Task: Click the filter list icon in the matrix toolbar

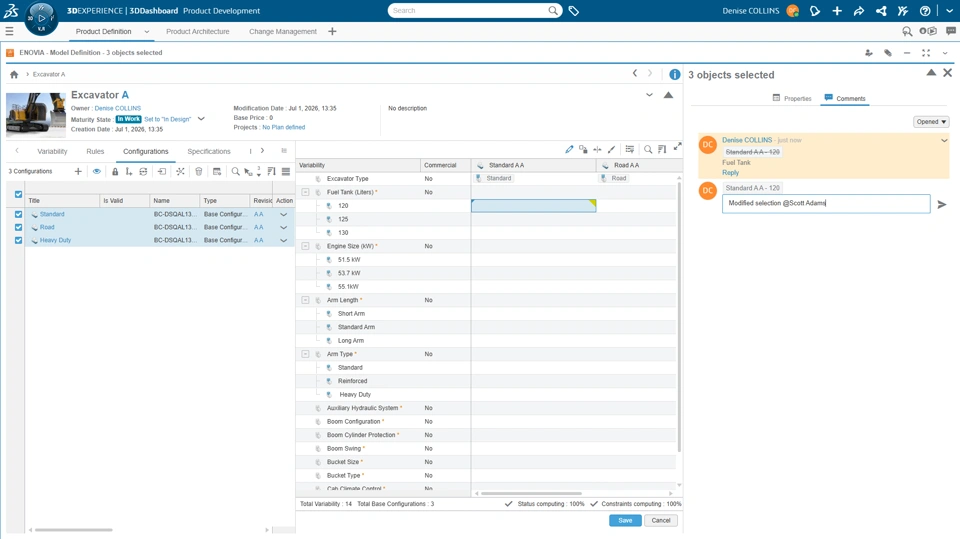Action: [629, 149]
